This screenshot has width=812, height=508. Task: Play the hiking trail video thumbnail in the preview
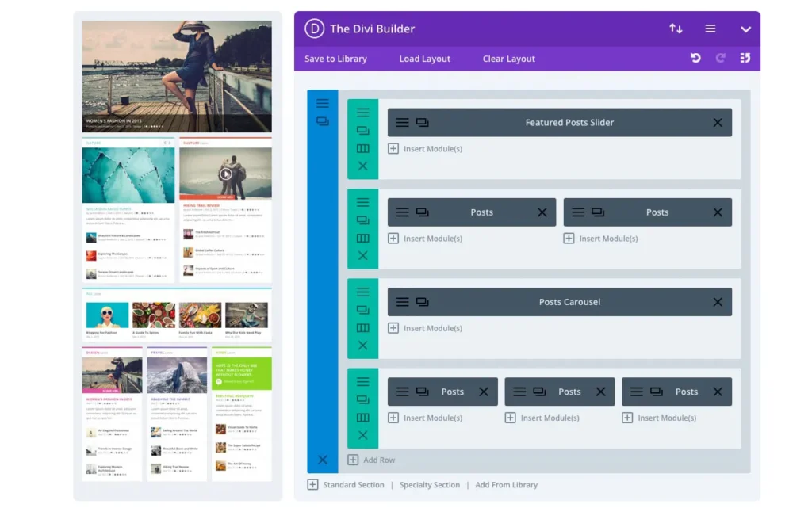(x=225, y=174)
